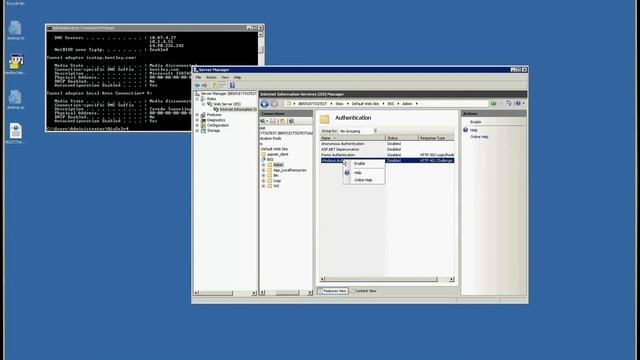Screen dimensions: 640x360
Task: Click Online Help in the Actions pane
Action: click(x=479, y=137)
